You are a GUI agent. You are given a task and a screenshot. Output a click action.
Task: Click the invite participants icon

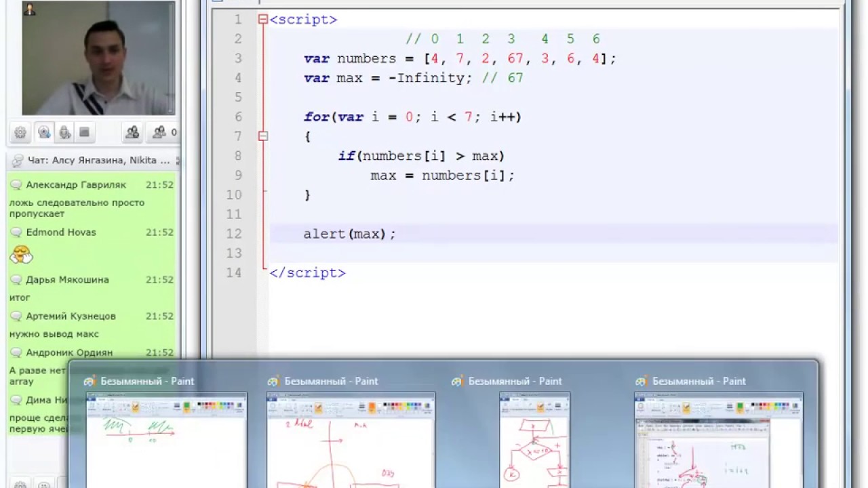132,132
